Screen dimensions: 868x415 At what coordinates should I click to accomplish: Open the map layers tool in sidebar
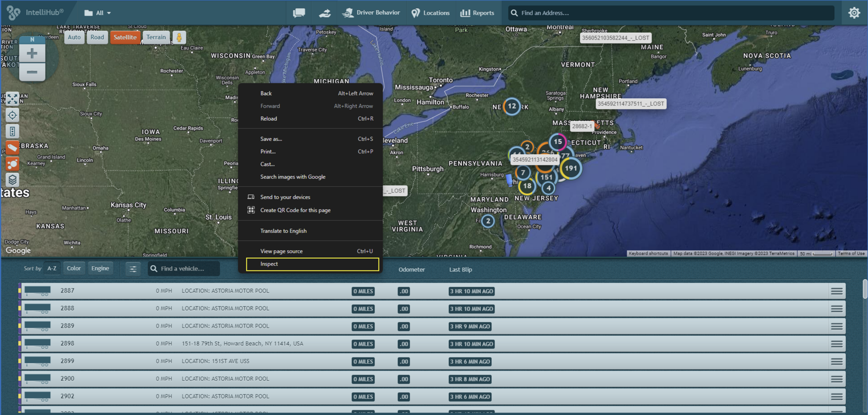coord(12,180)
